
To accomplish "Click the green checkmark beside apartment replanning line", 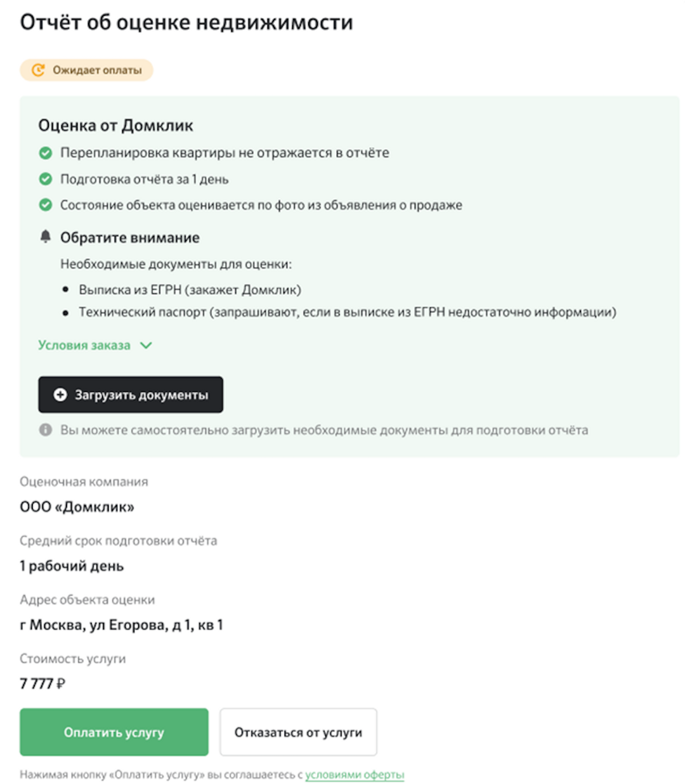I will [46, 153].
